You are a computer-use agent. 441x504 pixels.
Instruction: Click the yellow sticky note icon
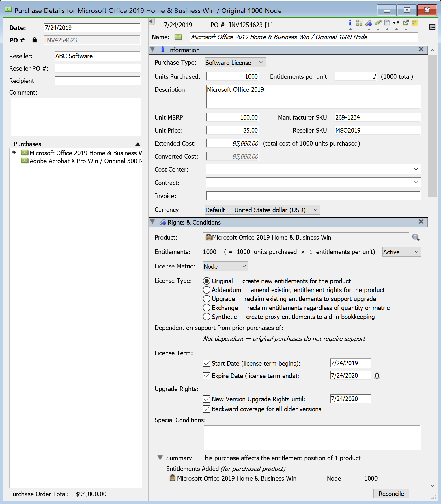(415, 22)
